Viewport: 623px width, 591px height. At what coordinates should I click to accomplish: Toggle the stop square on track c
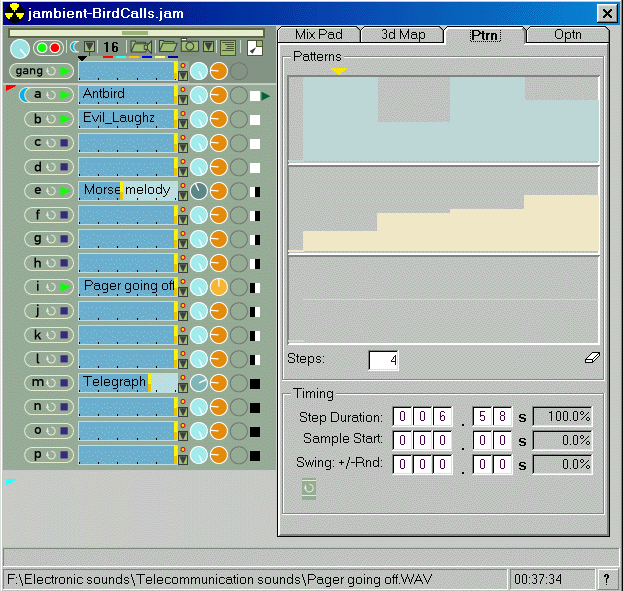pos(65,143)
